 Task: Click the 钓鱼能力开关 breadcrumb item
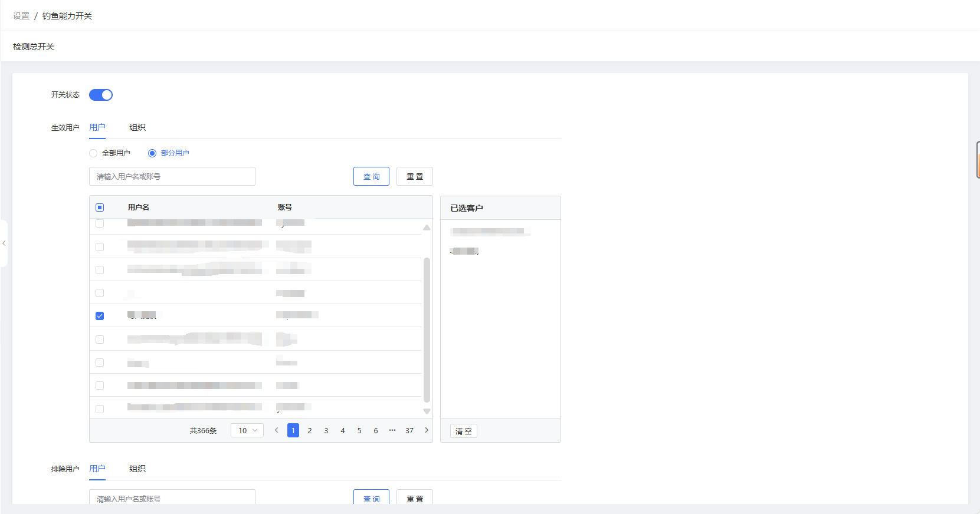tap(67, 16)
